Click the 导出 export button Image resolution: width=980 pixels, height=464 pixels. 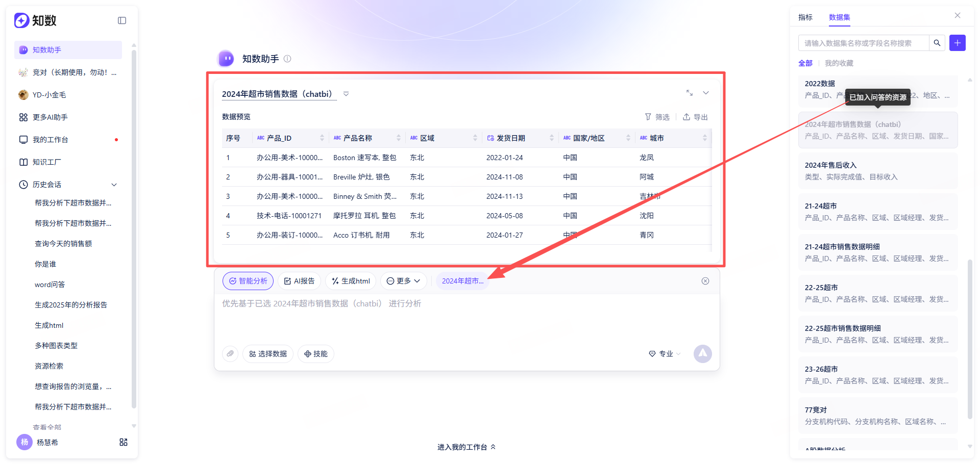[x=695, y=117]
